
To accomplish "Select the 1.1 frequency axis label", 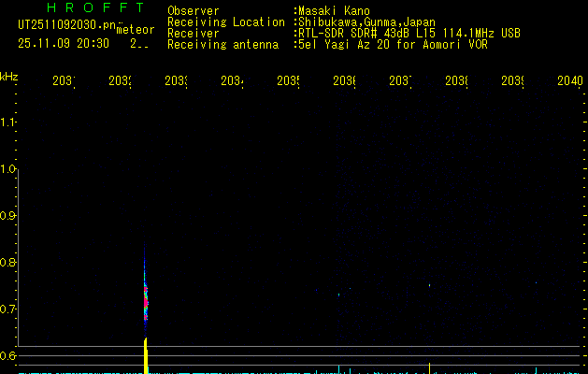I will coord(7,122).
